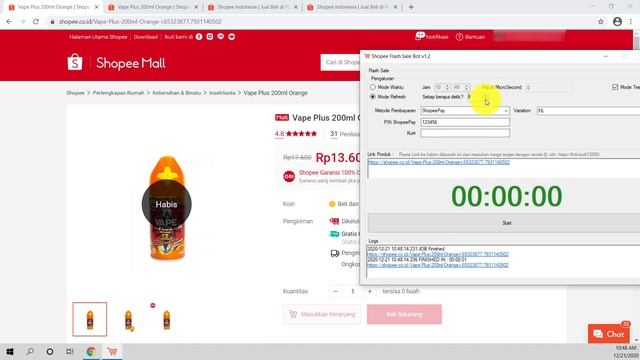This screenshot has width=640, height=360.
Task: Open the Bantuan help icon
Action: [459, 37]
